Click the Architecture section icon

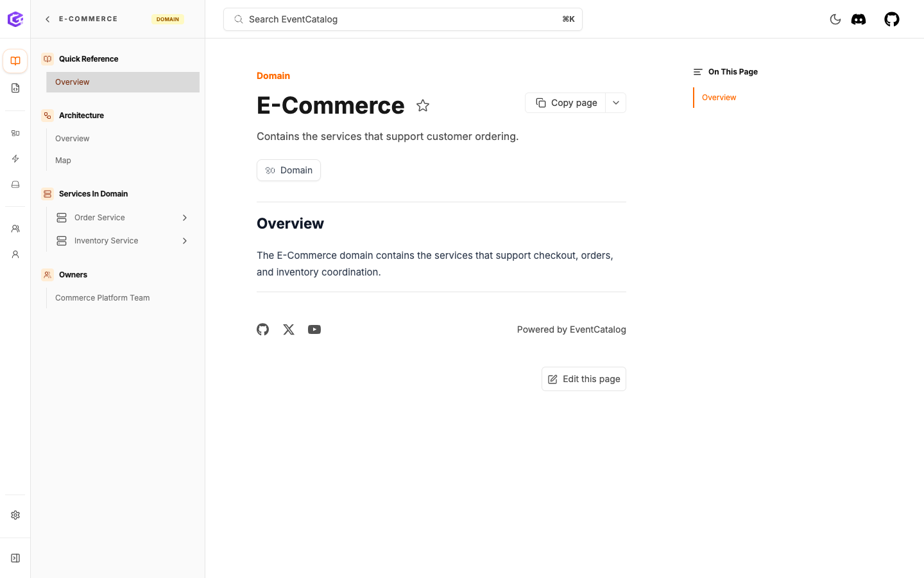[47, 116]
